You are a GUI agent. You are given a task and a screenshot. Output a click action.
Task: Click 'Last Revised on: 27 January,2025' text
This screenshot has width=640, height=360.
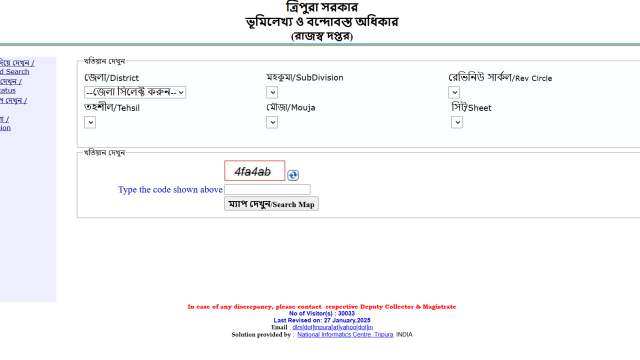322,320
